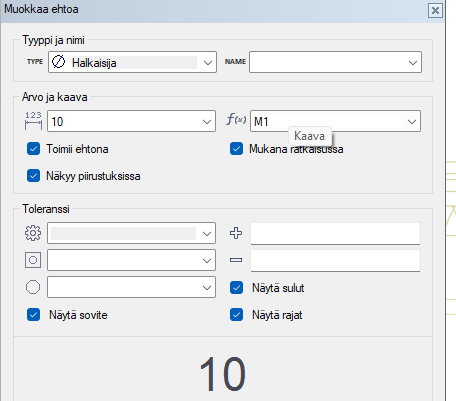Click the f(x) formula icon
The image size is (456, 401).
(236, 119)
